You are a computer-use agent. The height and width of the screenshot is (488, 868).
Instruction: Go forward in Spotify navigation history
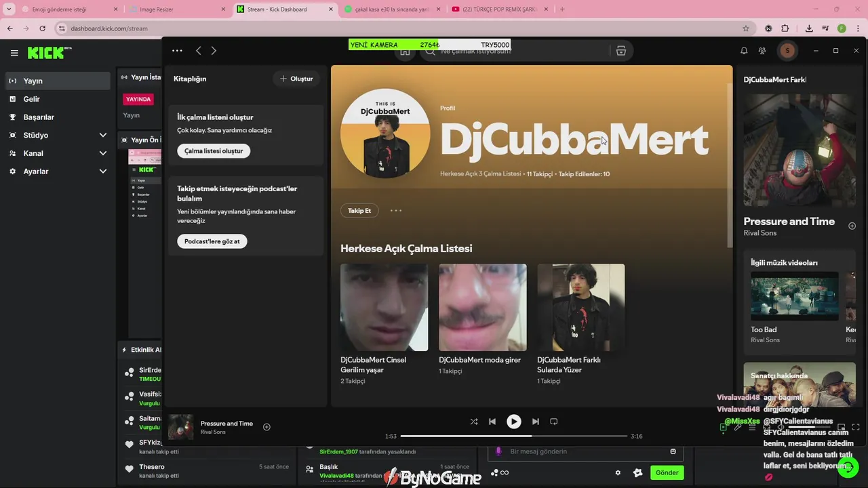(x=214, y=51)
